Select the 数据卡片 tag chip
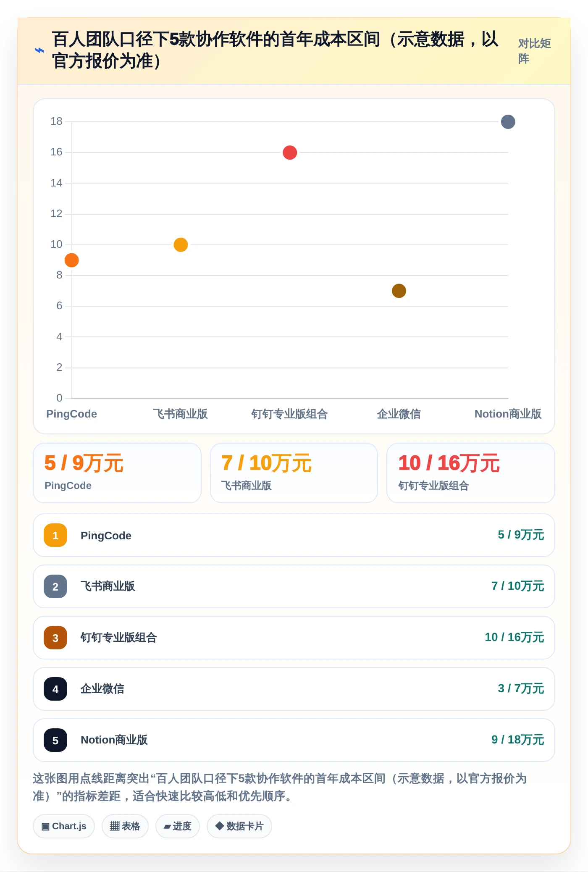This screenshot has height=872, width=588. coord(239,826)
